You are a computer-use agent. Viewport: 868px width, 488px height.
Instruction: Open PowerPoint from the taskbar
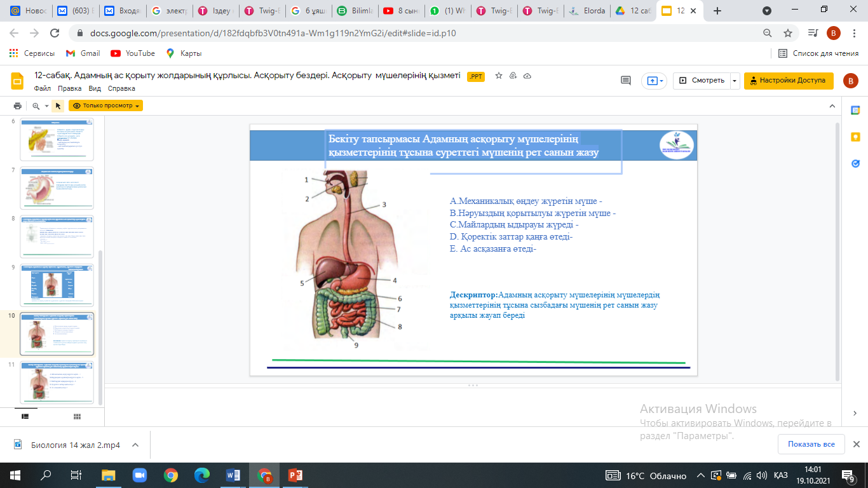coord(295,475)
